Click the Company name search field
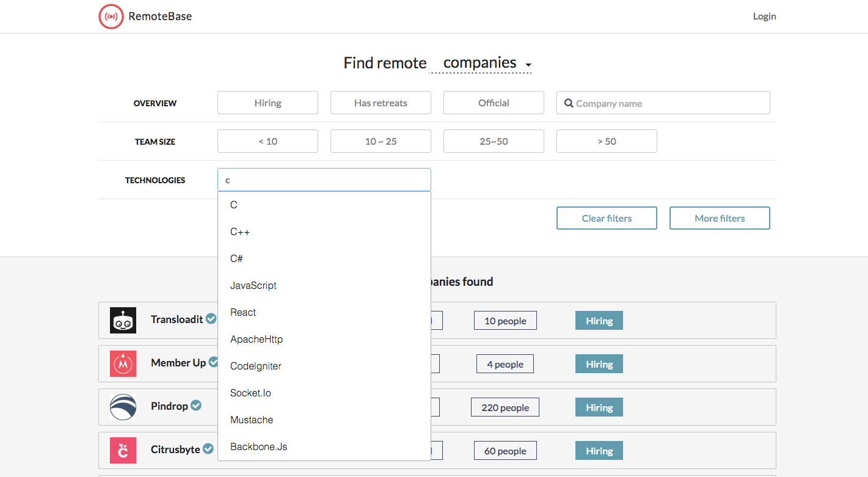 (663, 103)
